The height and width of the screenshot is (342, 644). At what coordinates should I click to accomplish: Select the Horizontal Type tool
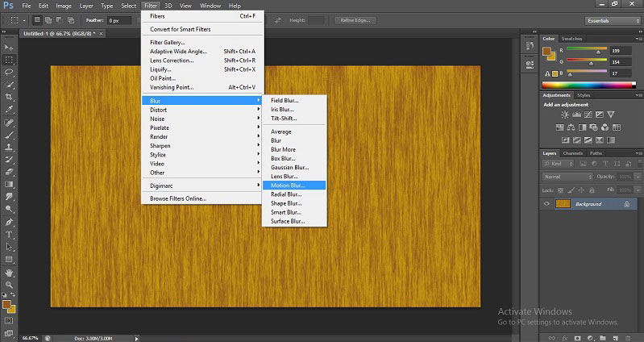[9, 235]
